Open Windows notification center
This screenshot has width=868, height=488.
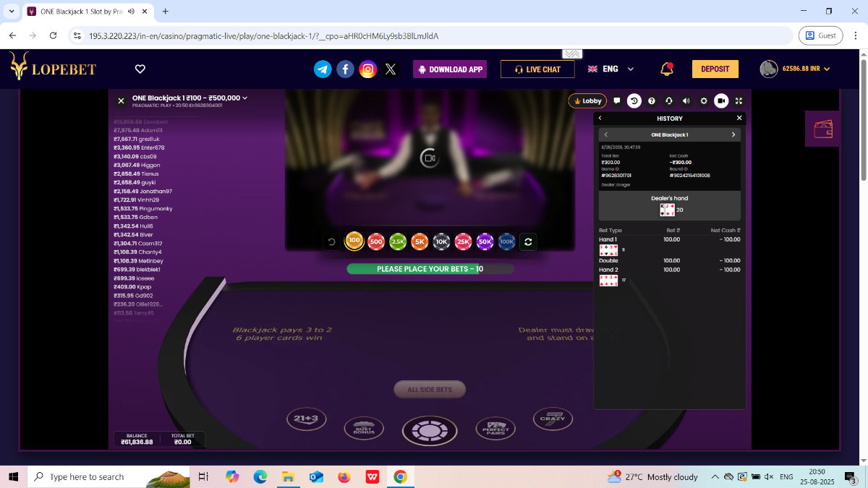[x=851, y=476]
